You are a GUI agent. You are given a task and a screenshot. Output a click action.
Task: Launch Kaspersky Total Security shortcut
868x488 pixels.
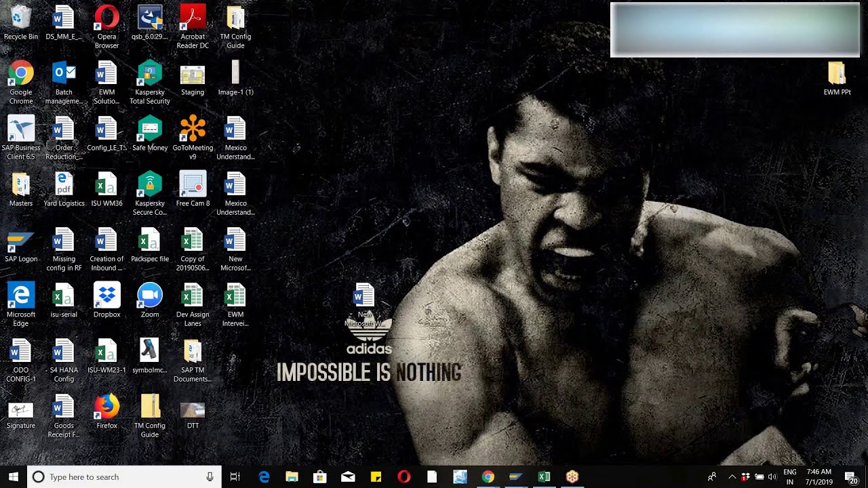pos(150,83)
